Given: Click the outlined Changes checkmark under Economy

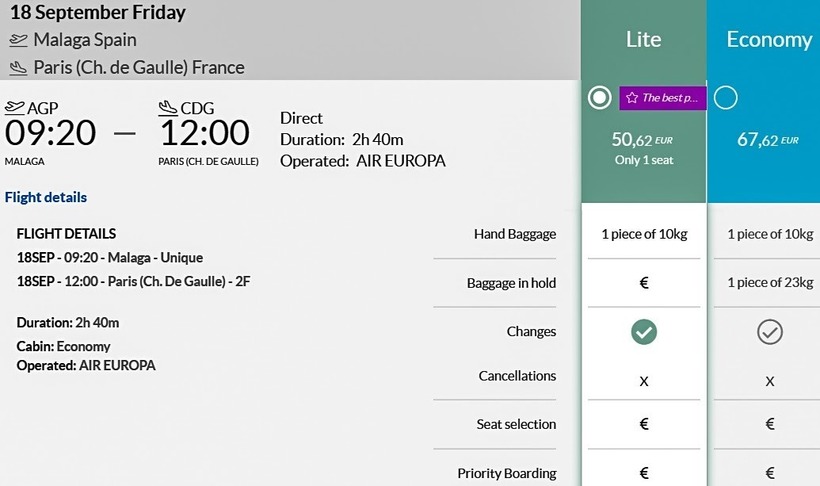Looking at the screenshot, I should pos(769,332).
